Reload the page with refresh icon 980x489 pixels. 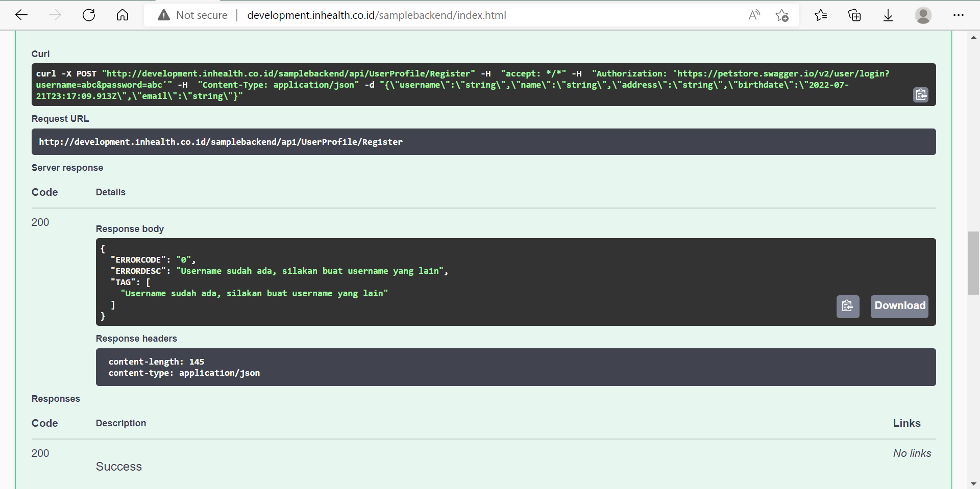coord(89,15)
